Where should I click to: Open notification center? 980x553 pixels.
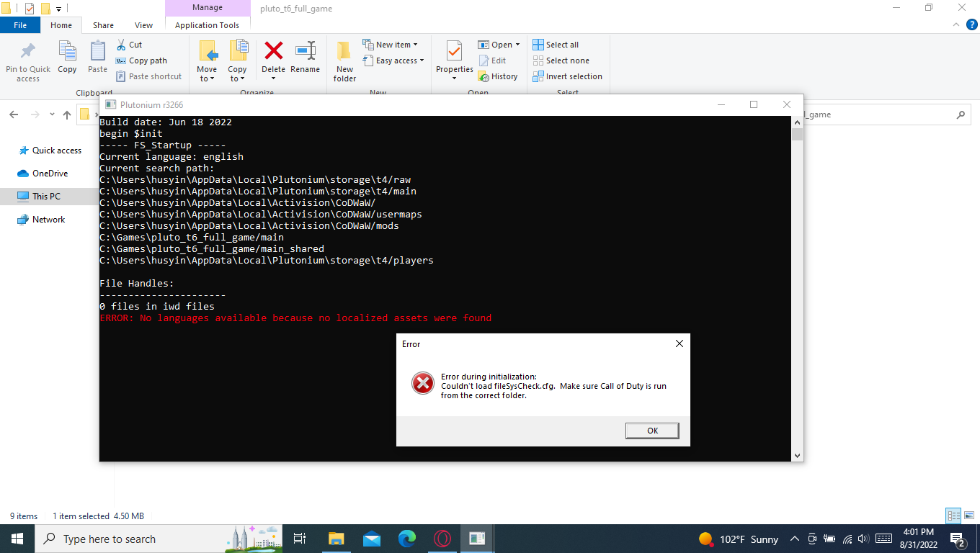pyautogui.click(x=958, y=539)
